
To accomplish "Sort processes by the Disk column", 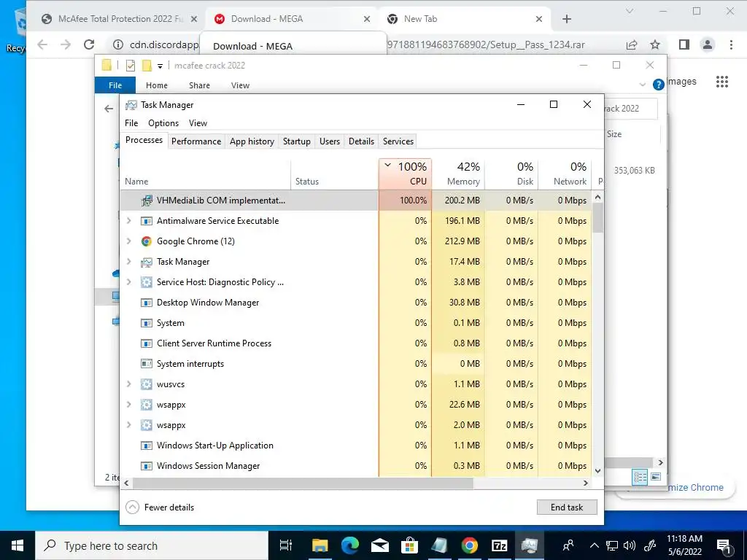I will pos(511,174).
